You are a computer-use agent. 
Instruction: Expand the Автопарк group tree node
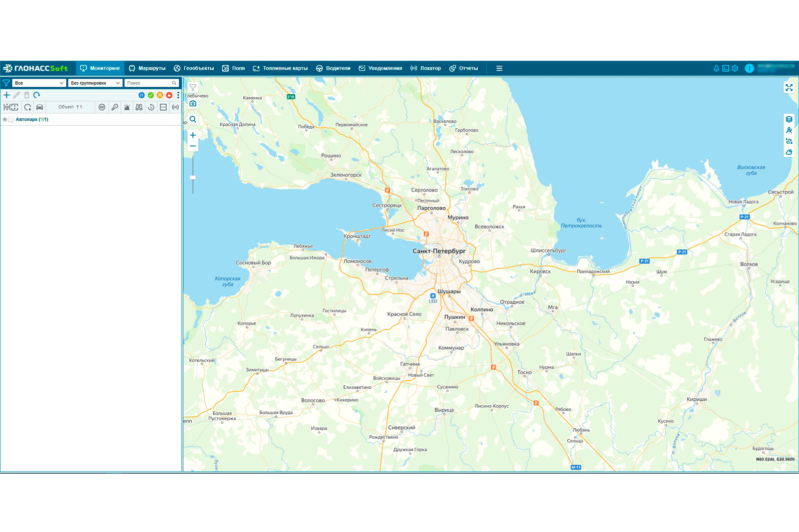pos(4,119)
